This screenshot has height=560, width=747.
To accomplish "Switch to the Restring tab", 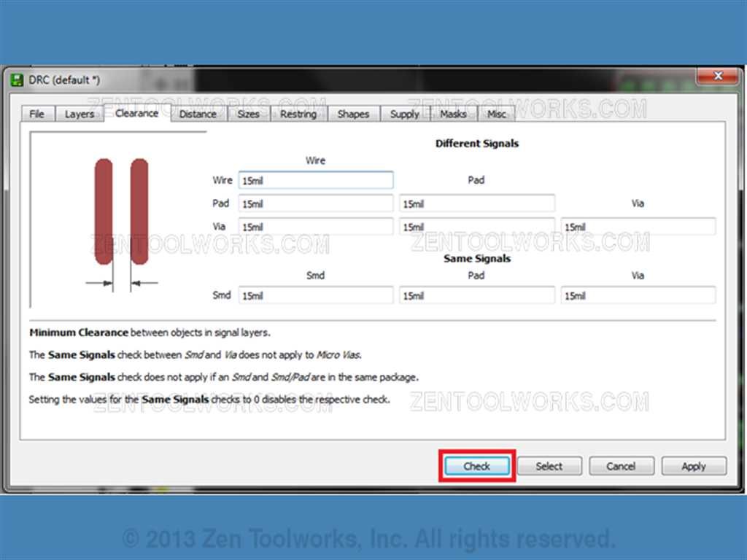I will (x=298, y=114).
